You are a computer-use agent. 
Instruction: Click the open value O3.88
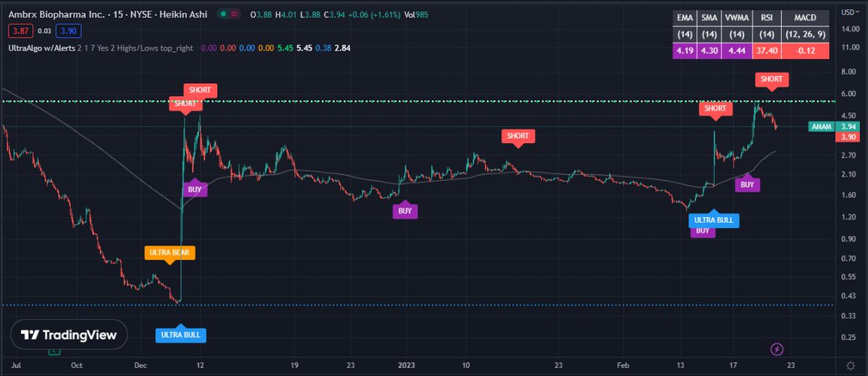[262, 14]
